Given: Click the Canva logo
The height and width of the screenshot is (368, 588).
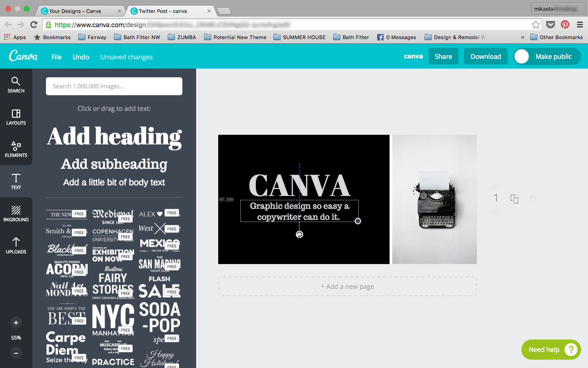Looking at the screenshot, I should click(23, 56).
